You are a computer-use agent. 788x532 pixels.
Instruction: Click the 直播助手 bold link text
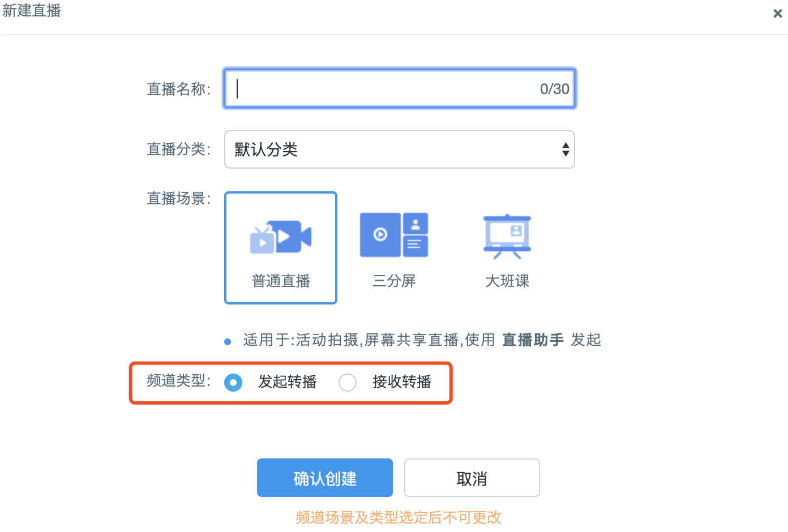[533, 340]
